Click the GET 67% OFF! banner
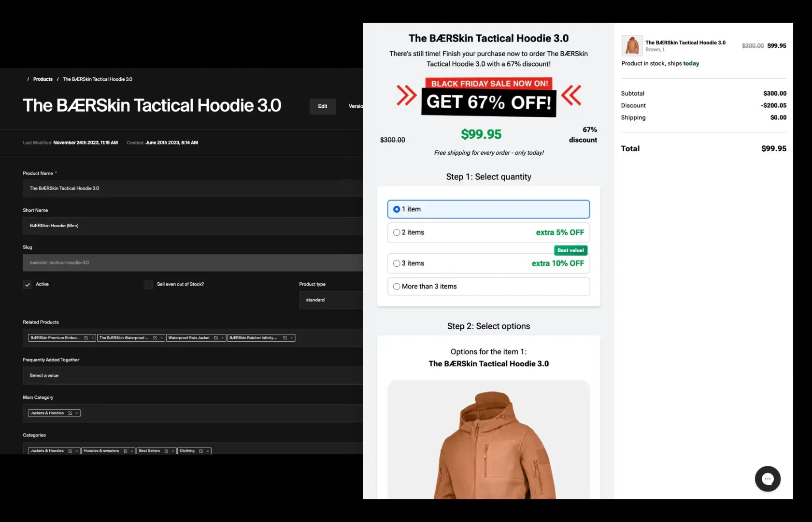Screen dimensions: 812x522 (x=489, y=102)
